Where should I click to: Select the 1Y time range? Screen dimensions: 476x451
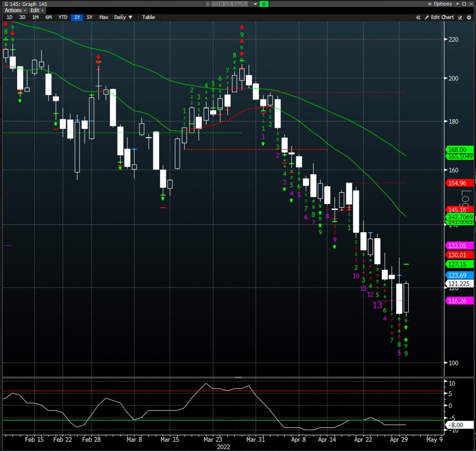[x=77, y=17]
